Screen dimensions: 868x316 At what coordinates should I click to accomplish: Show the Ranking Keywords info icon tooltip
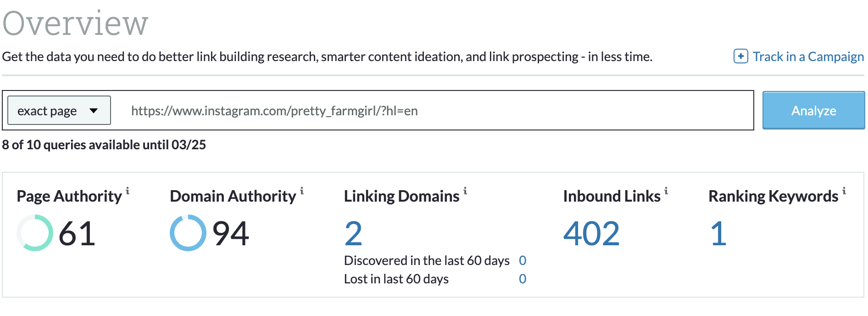pos(844,191)
